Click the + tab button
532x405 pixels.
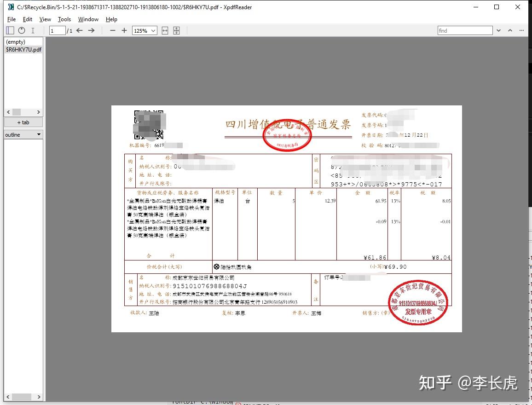click(23, 122)
